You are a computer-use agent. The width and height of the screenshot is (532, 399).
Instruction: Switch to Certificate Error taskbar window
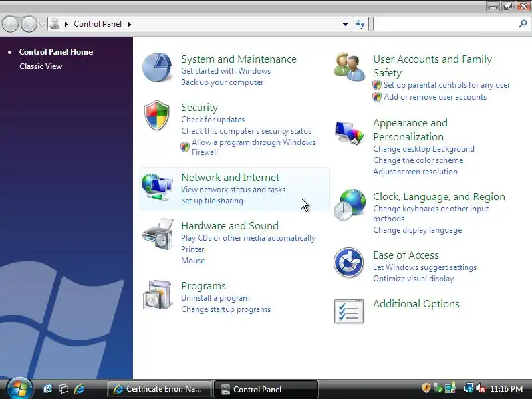tap(160, 389)
